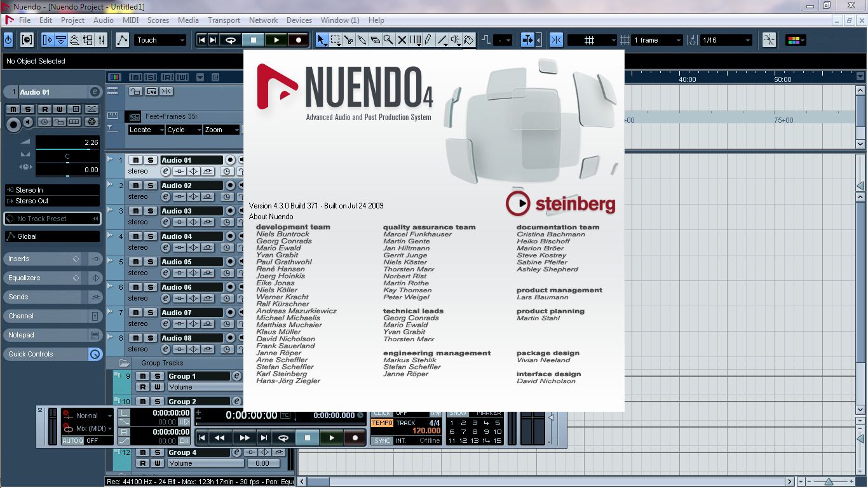Click the Locate button above the track list

[145, 130]
